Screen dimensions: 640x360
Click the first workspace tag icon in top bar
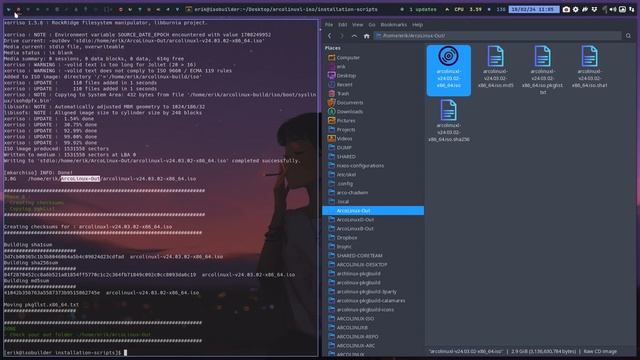click(8, 9)
